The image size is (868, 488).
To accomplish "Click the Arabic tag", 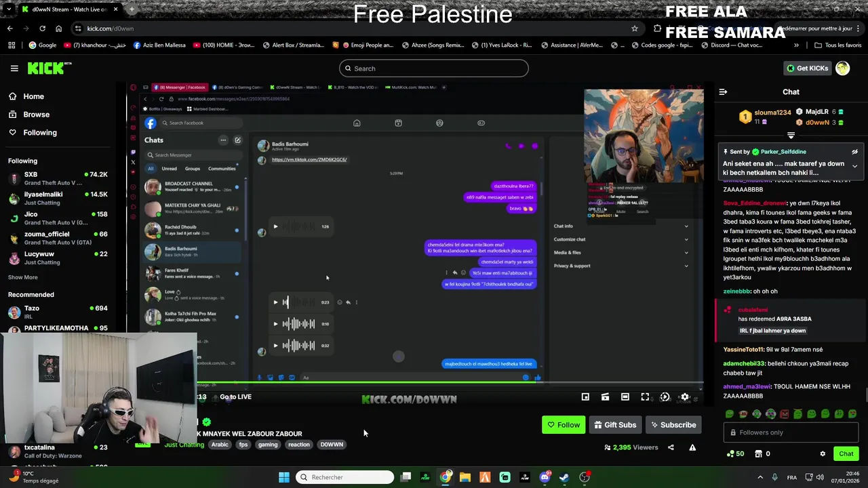I will click(220, 445).
